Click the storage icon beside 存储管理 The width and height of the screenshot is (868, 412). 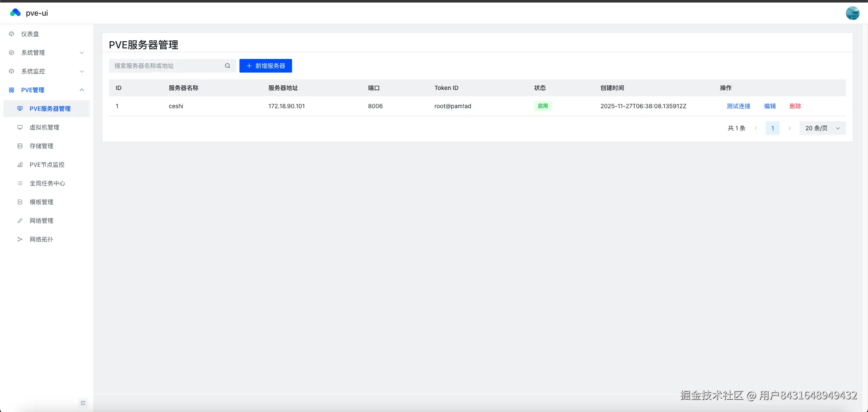click(20, 146)
